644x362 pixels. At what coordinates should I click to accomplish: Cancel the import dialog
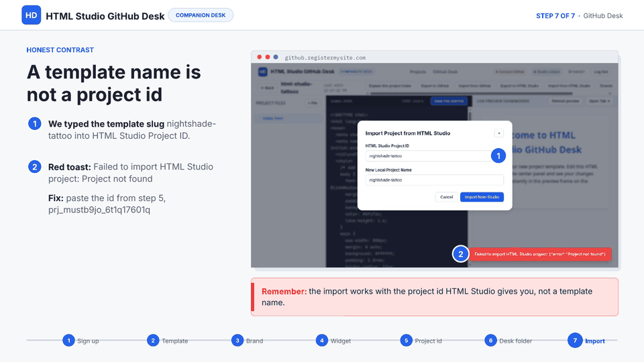447,197
